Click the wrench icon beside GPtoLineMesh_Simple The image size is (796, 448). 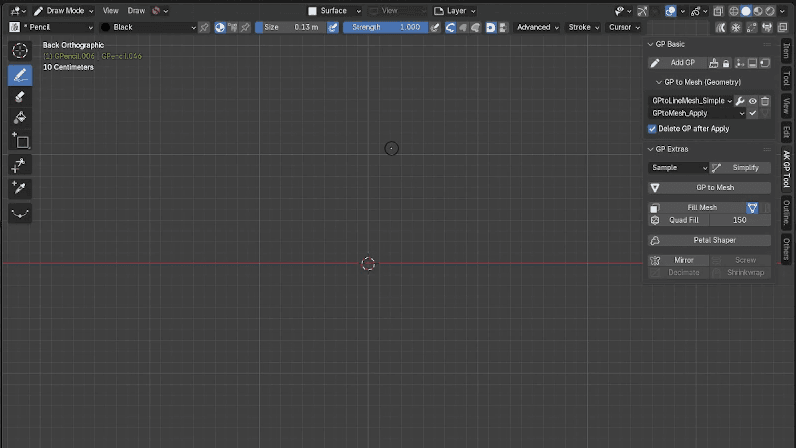click(740, 101)
